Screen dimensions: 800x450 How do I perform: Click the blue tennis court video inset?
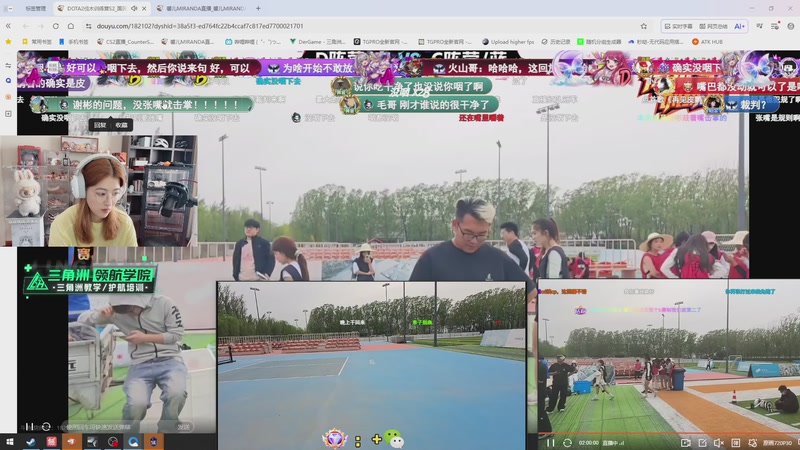coord(371,365)
